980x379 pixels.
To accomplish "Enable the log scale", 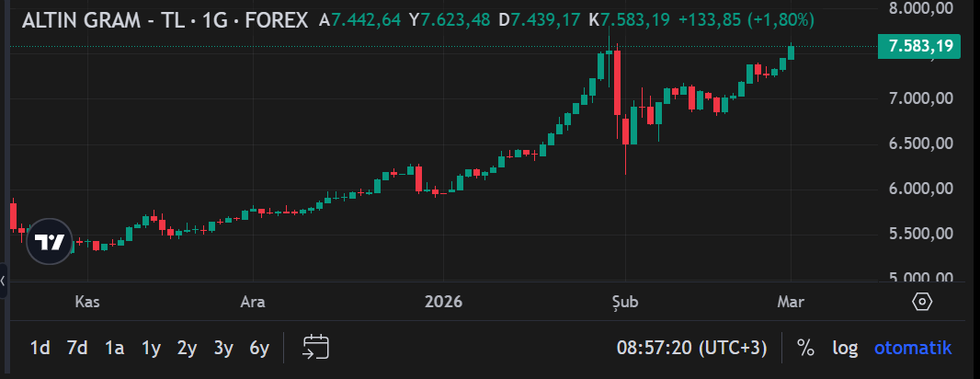I will coord(844,348).
